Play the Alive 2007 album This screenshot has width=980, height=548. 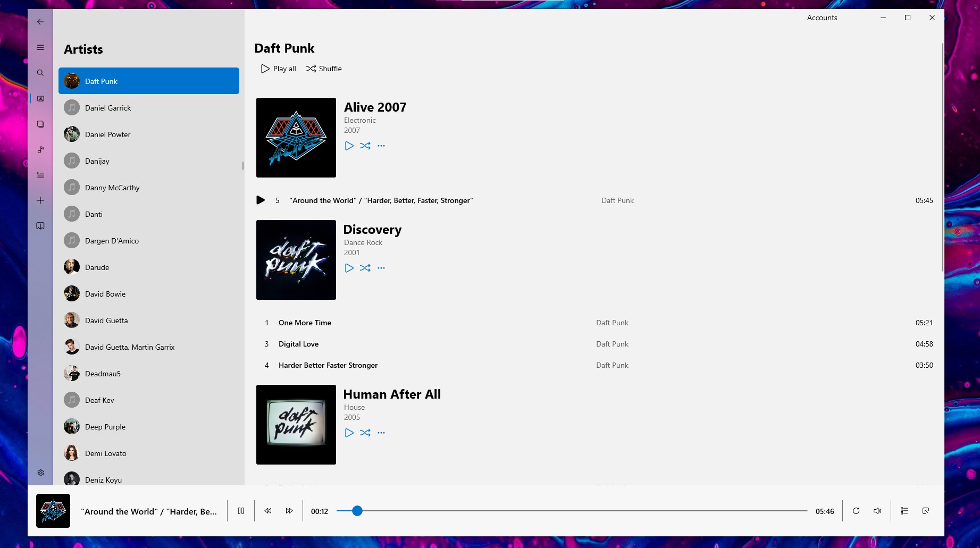349,146
